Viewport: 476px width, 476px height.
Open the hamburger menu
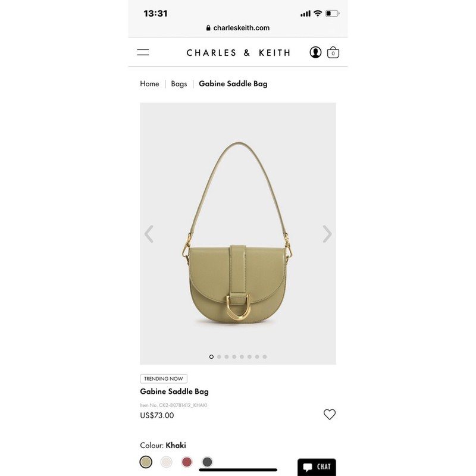click(143, 52)
